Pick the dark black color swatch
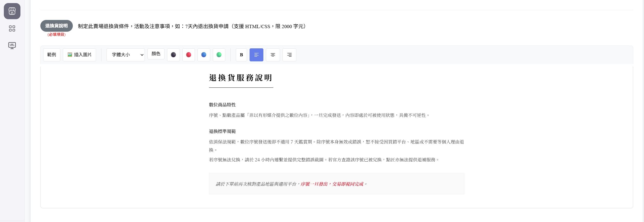 click(173, 55)
